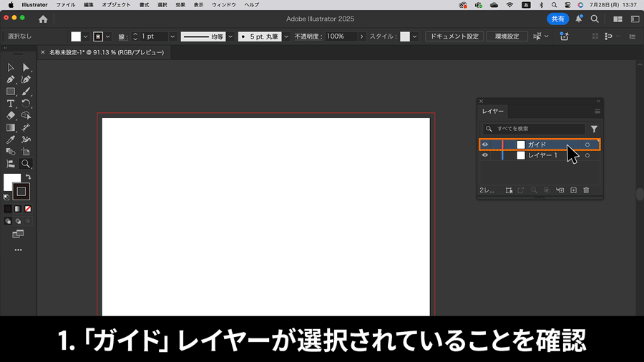
Task: Open brush definition 5 pt. 丸筆 dropdown
Action: [x=286, y=36]
